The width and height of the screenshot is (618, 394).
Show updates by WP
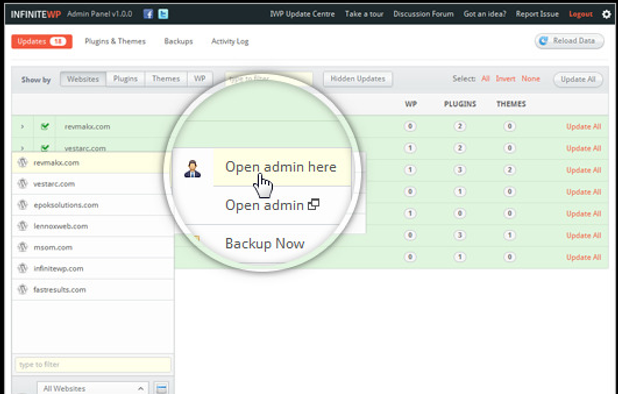(200, 79)
